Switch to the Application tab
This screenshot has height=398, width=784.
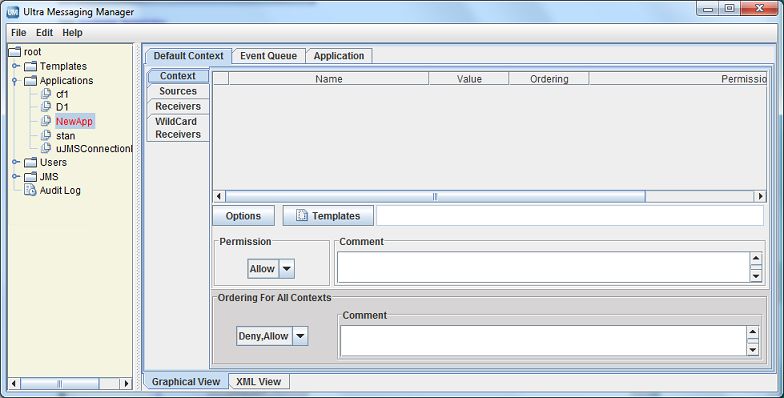pyautogui.click(x=339, y=56)
